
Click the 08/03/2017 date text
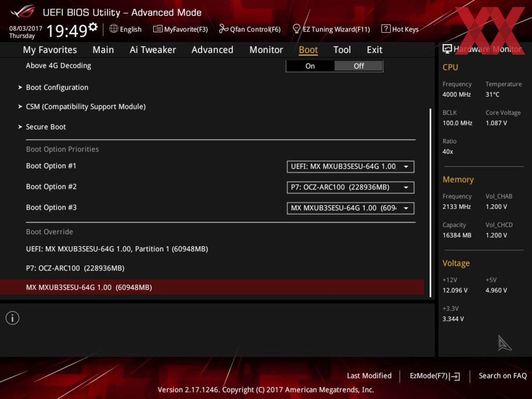[26, 28]
